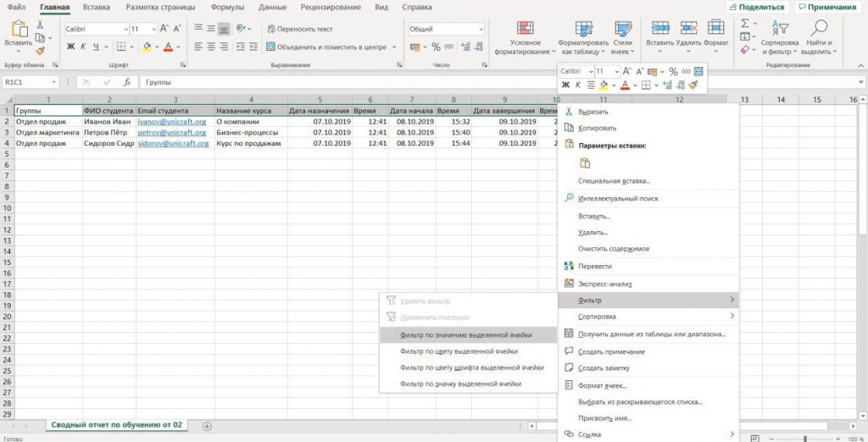Click the ribbon Increase Font Size icon
The width and height of the screenshot is (868, 442).
point(164,29)
